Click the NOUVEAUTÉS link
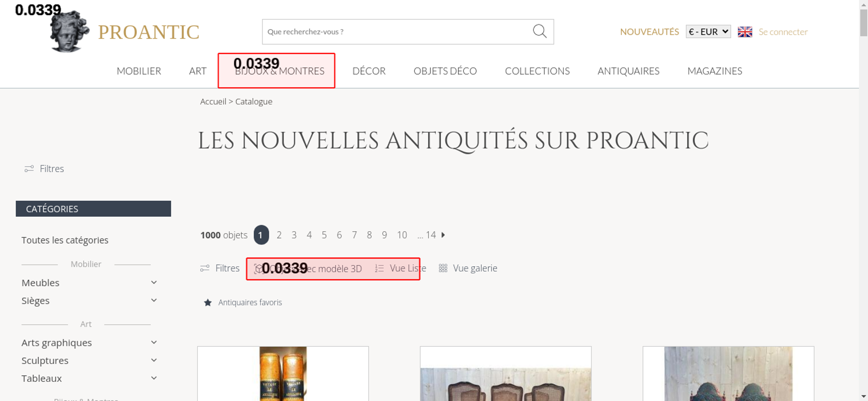868x401 pixels. point(649,32)
